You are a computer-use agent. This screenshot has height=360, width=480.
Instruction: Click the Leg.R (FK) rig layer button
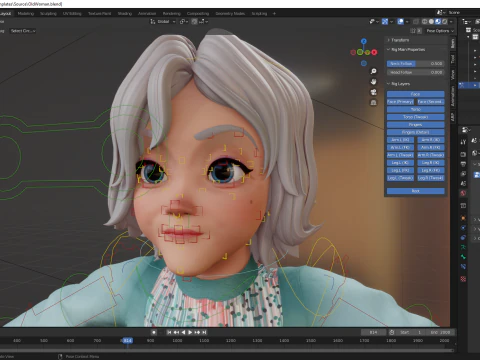(431, 170)
